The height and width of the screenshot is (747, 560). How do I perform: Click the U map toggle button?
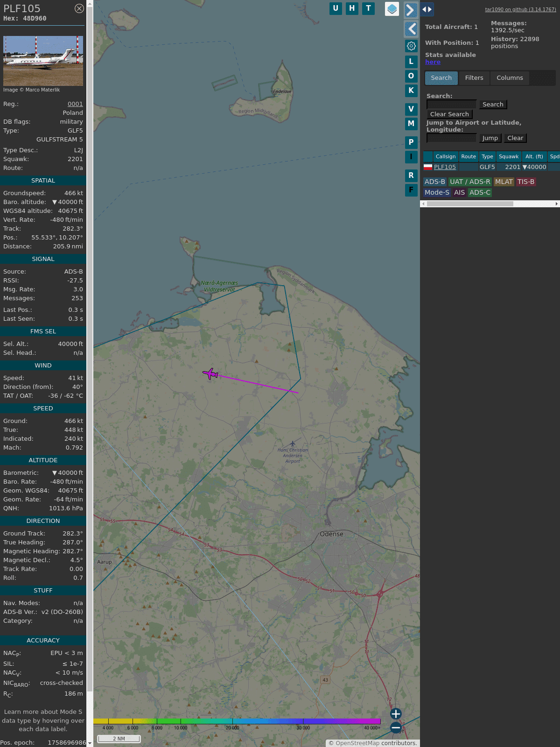(x=336, y=8)
